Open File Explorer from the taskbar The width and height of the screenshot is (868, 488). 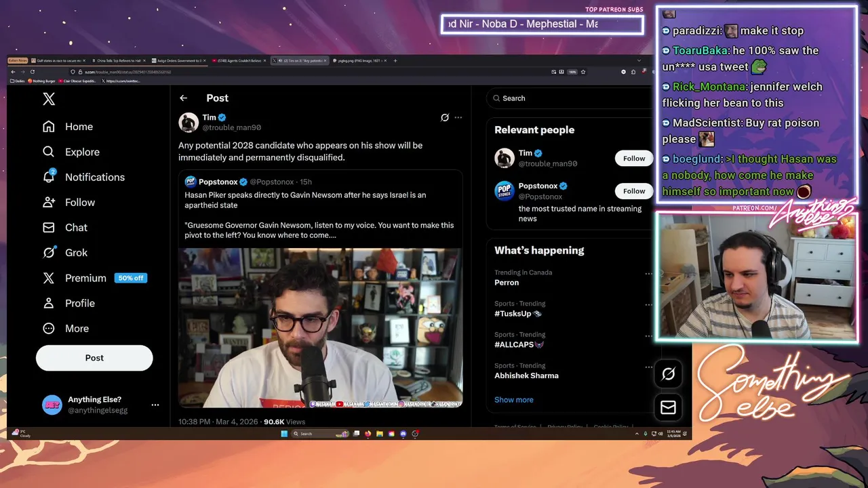point(380,434)
